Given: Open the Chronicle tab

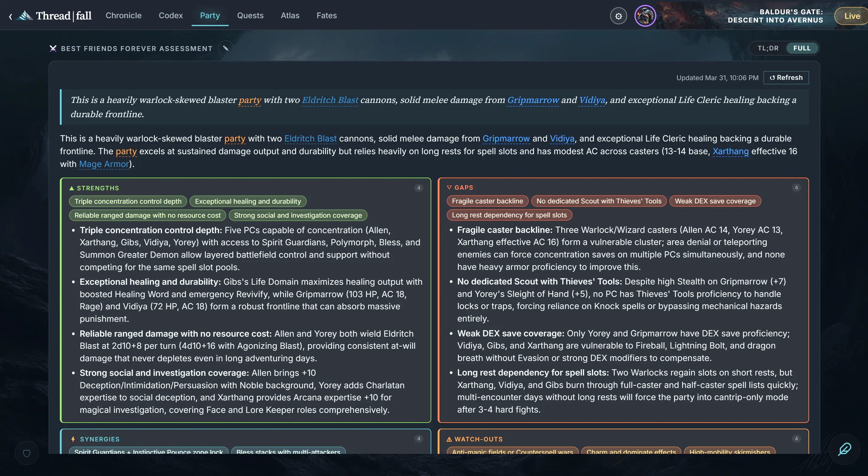Looking at the screenshot, I should pos(124,15).
